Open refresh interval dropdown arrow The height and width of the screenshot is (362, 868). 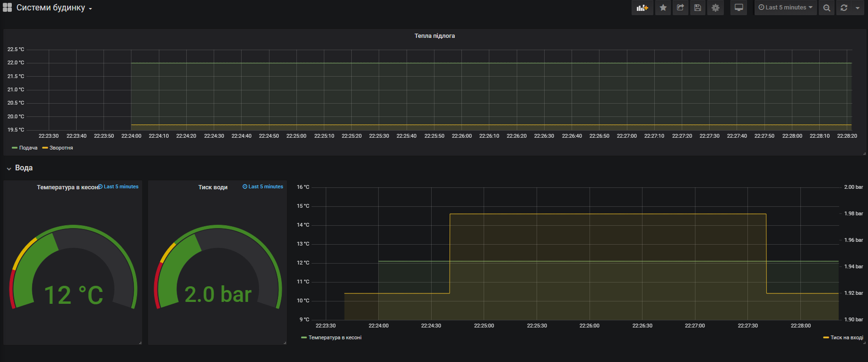pyautogui.click(x=858, y=8)
